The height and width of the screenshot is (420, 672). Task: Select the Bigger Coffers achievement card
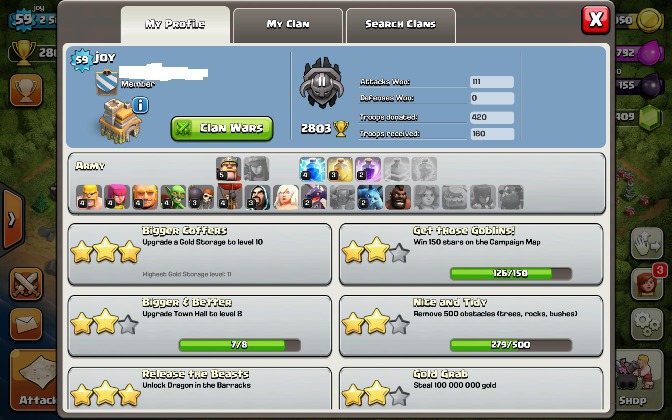coord(200,254)
